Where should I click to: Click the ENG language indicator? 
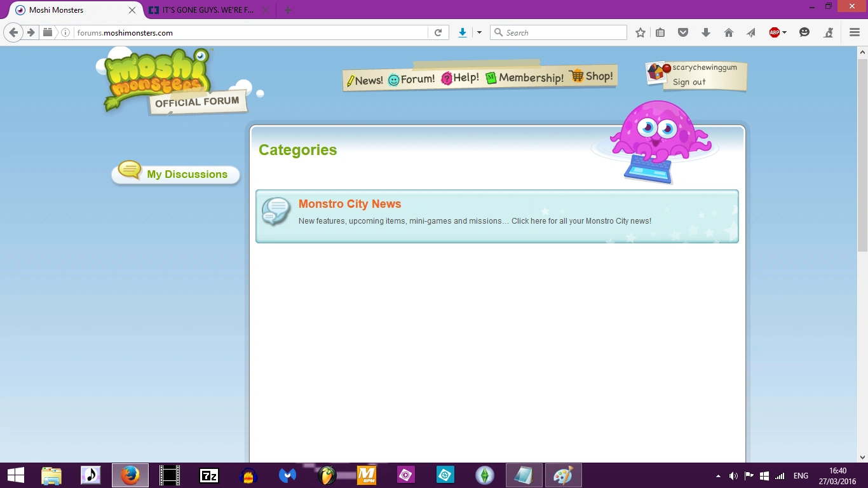pyautogui.click(x=801, y=476)
